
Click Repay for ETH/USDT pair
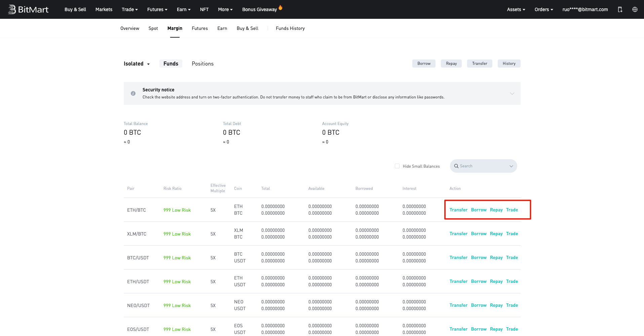(496, 281)
